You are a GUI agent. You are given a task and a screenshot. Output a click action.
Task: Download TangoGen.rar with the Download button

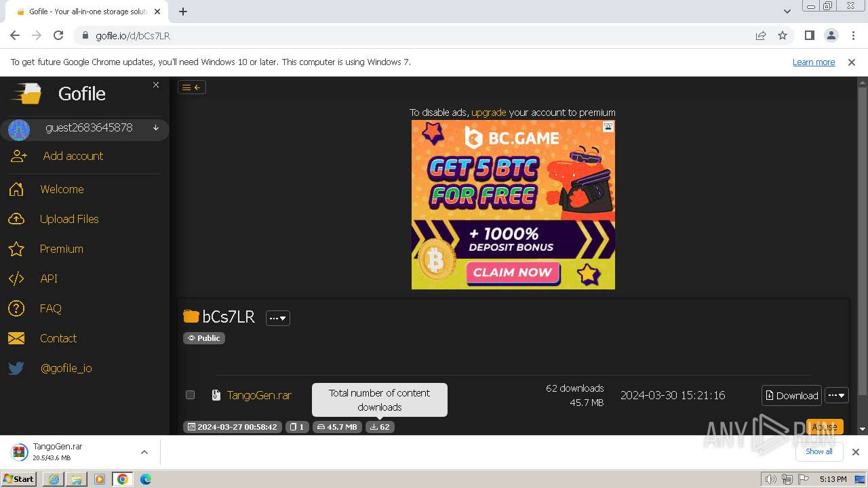click(x=792, y=395)
